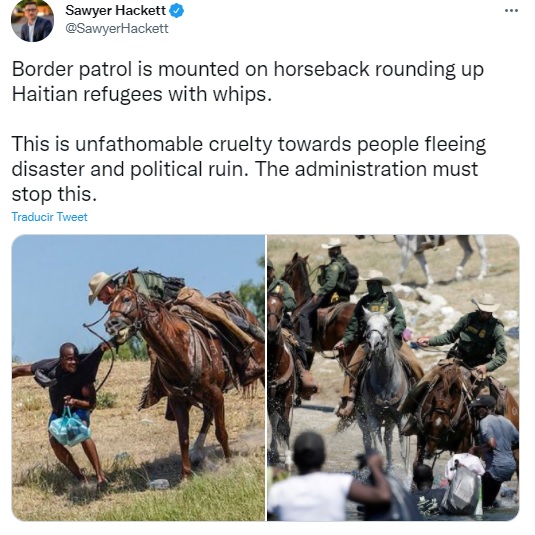
Task: Click the rider's cowboy hat in left photo
Action: coord(100,284)
